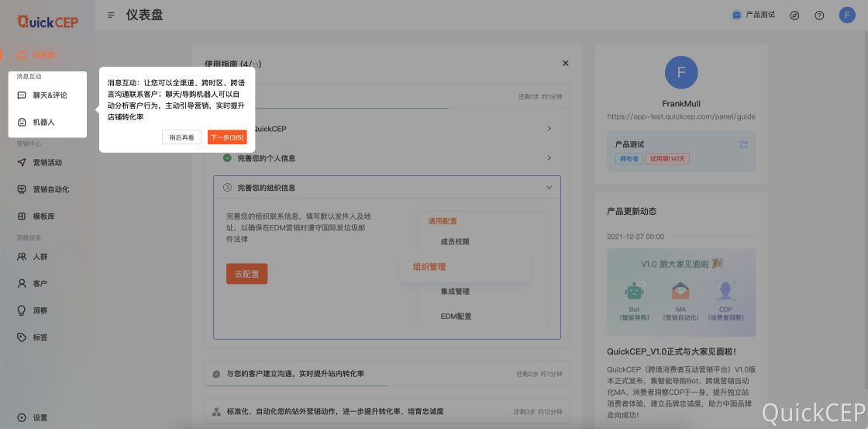Click the orange 去配置 button
The height and width of the screenshot is (429, 868).
[247, 274]
